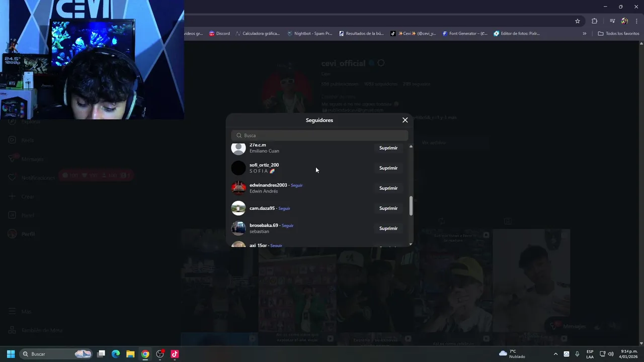Follow cam.daza95 via Seguir link
This screenshot has width=644, height=362.
tap(284, 208)
